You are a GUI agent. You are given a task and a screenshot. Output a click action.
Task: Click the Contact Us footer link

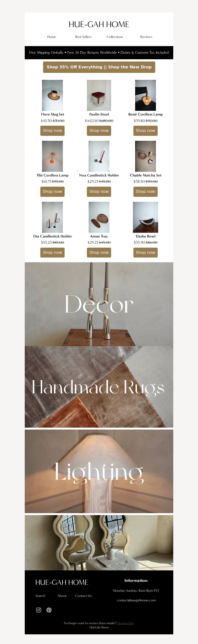(x=83, y=596)
